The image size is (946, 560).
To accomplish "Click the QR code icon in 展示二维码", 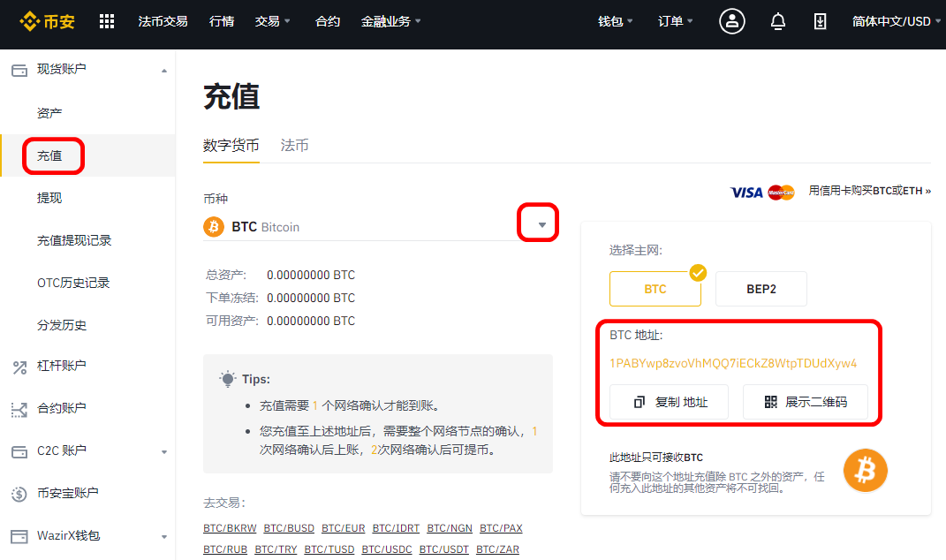I will tap(770, 402).
